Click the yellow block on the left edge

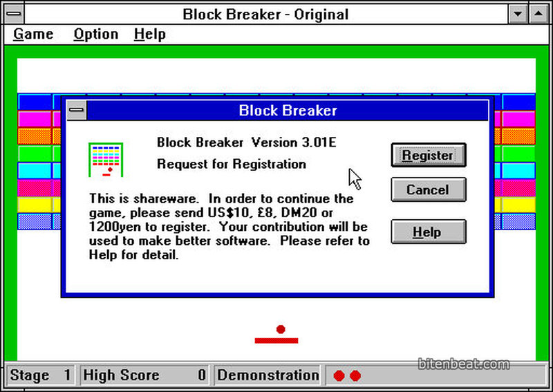point(35,205)
